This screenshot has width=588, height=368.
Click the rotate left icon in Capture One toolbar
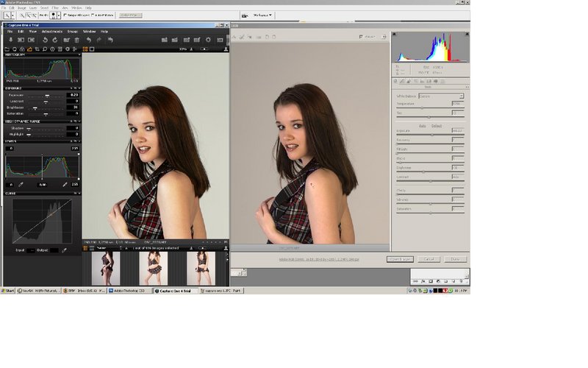[x=45, y=40]
